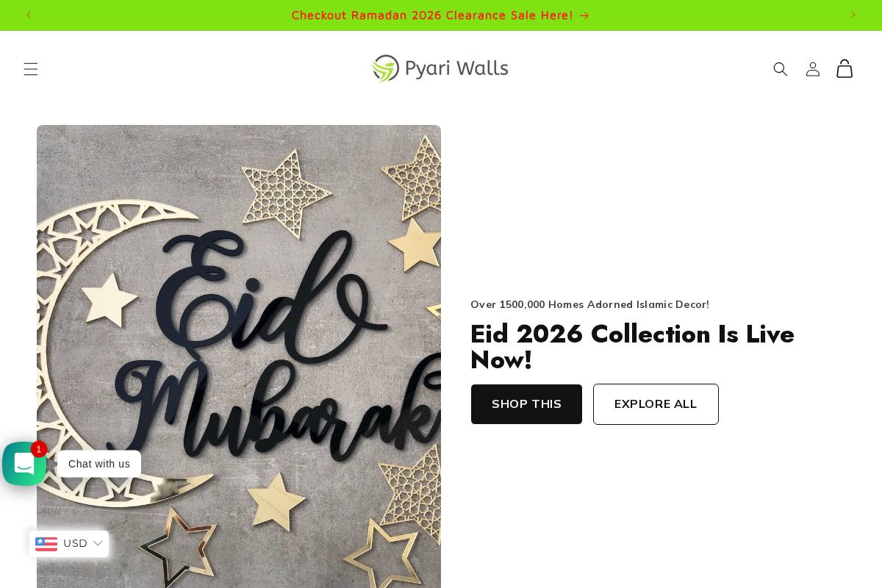
Task: Click the SHOP THIS button
Action: pos(526,404)
